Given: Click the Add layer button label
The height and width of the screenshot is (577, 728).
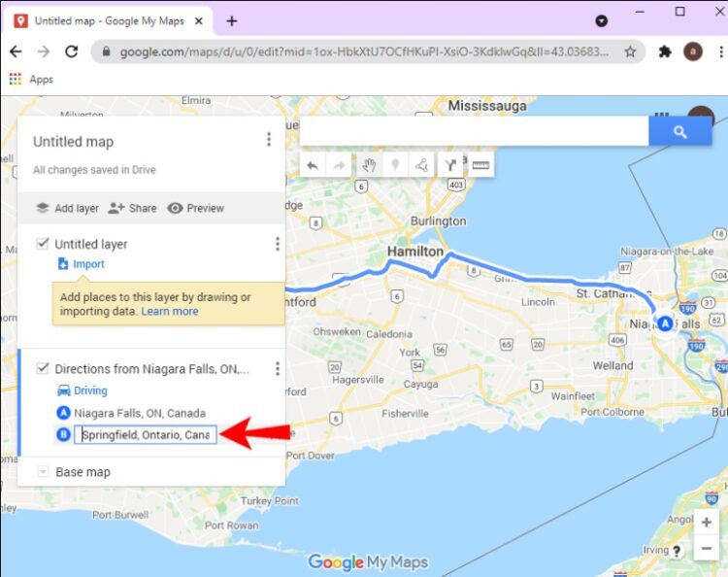Looking at the screenshot, I should coord(77,208).
